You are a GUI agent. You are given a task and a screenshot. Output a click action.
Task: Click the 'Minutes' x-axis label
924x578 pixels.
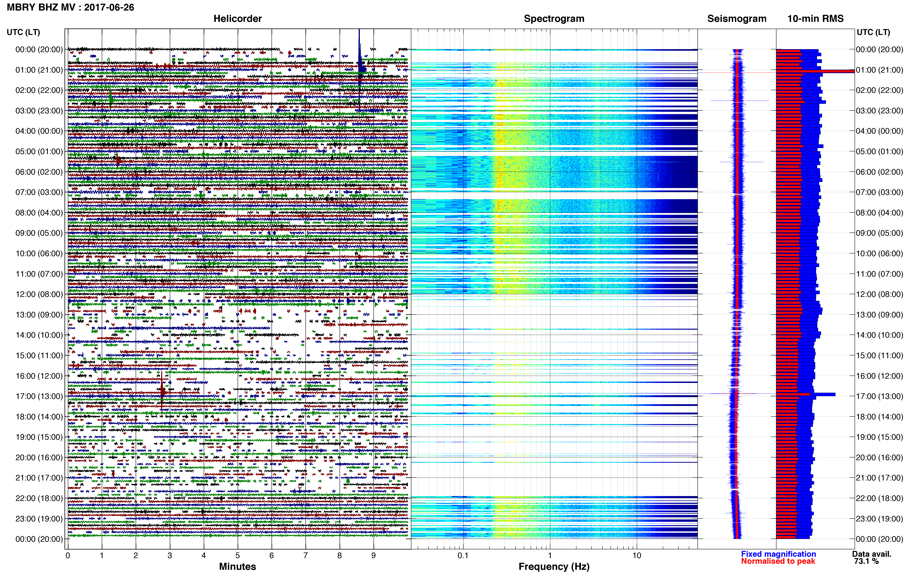(237, 566)
